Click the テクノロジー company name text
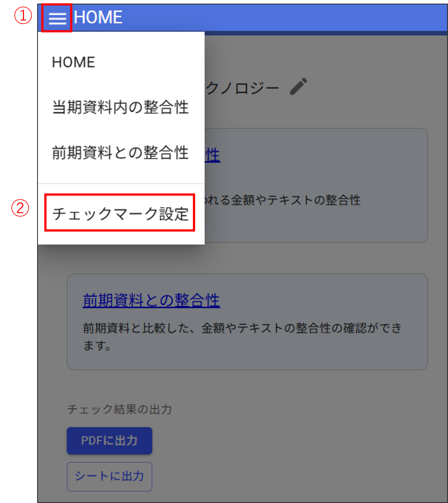This screenshot has width=448, height=503. [242, 88]
